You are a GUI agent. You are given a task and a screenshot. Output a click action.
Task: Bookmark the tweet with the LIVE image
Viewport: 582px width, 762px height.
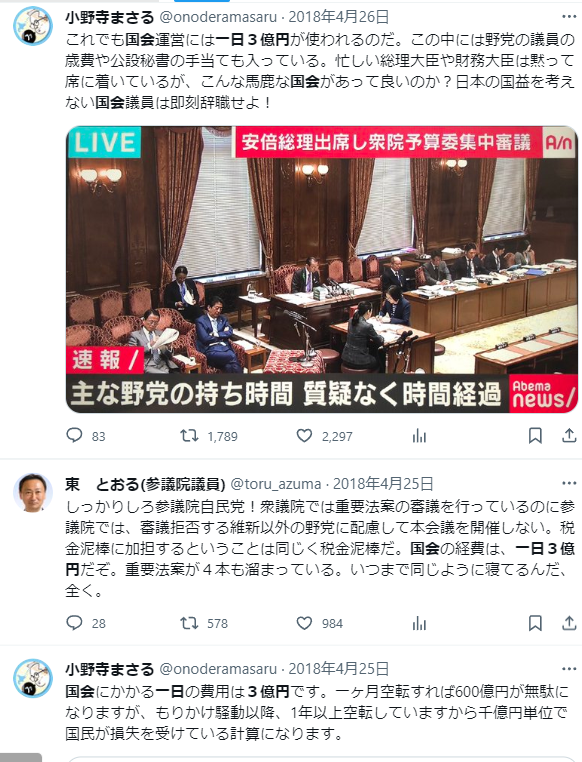(535, 435)
